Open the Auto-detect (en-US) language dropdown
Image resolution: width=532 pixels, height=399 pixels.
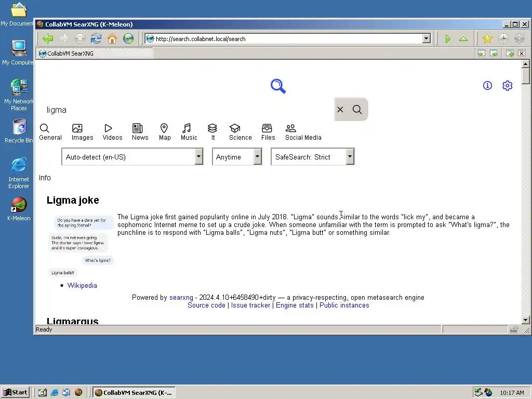point(132,157)
